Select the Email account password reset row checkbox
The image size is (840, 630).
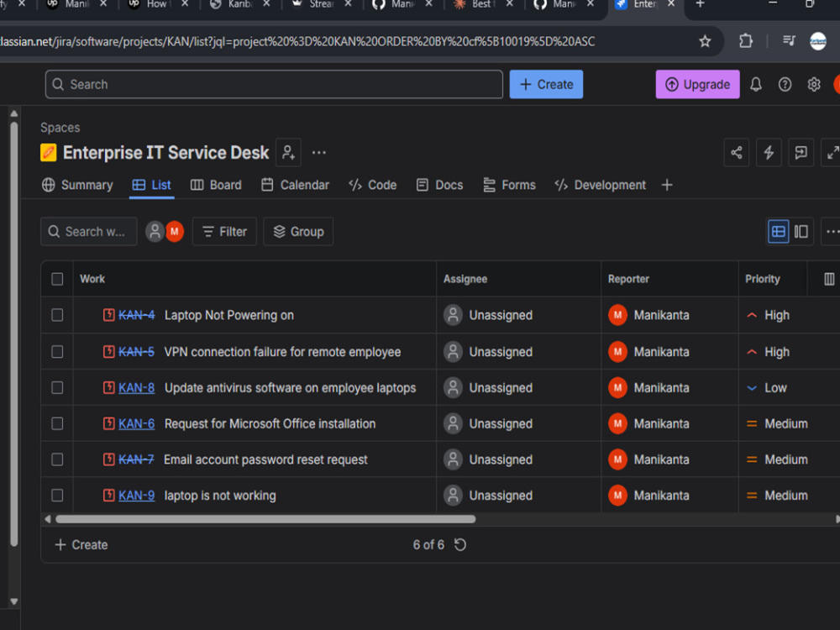(x=57, y=459)
